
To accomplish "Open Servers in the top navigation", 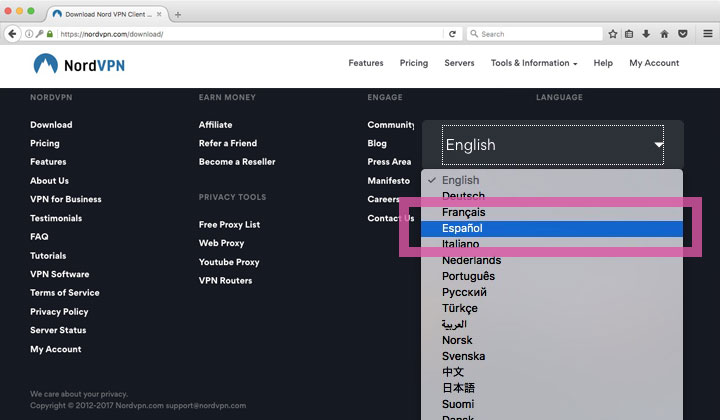I will (459, 63).
